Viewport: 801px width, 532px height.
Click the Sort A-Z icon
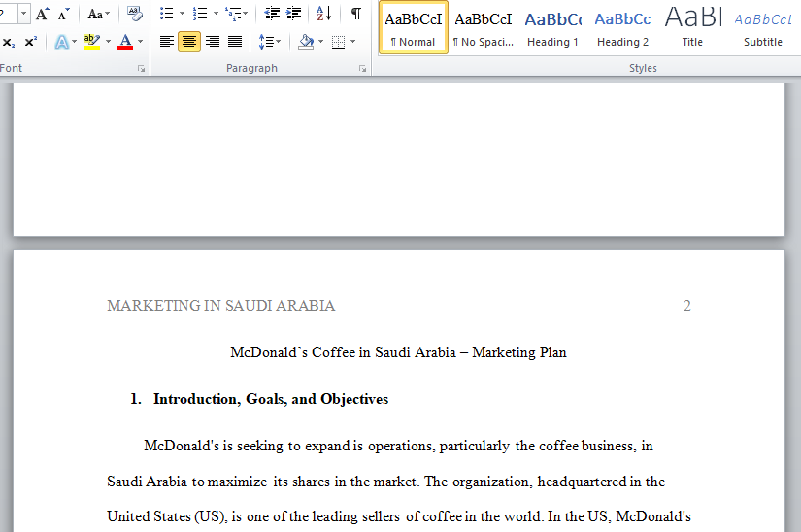point(324,14)
